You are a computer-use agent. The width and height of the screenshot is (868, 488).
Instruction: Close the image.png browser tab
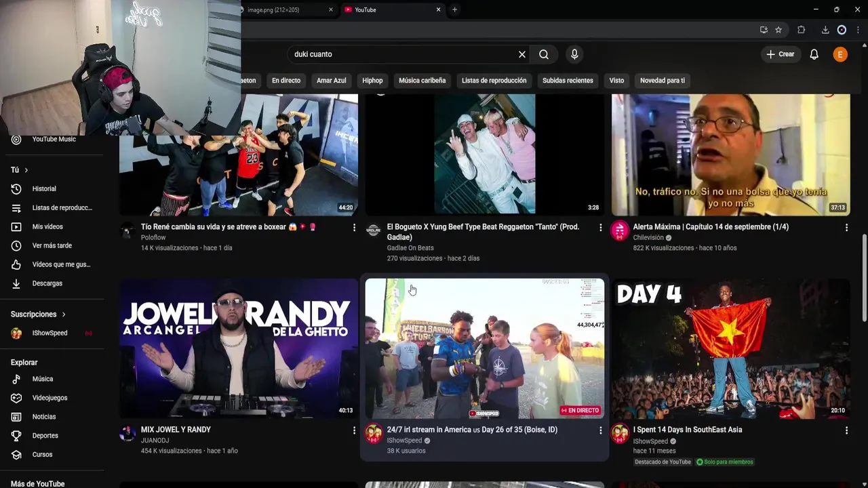click(331, 9)
